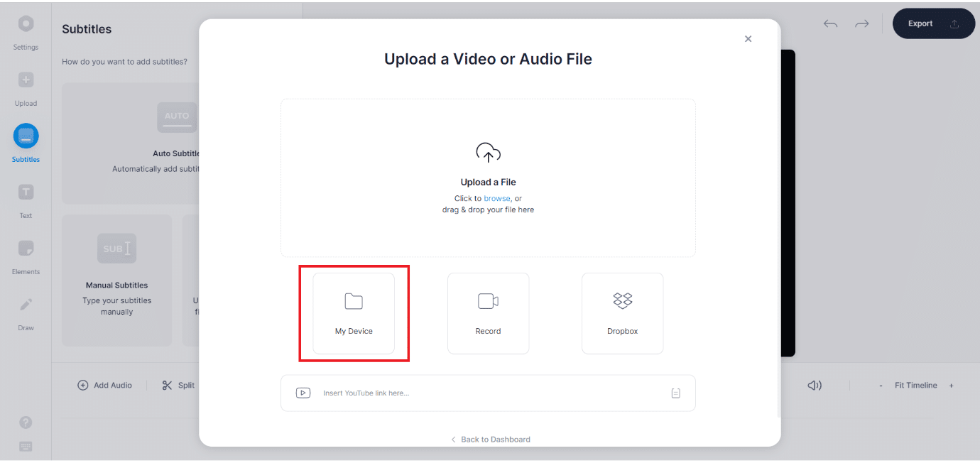Select the Draw tool in sidebar
Viewport: 980px width, 463px height.
26,313
